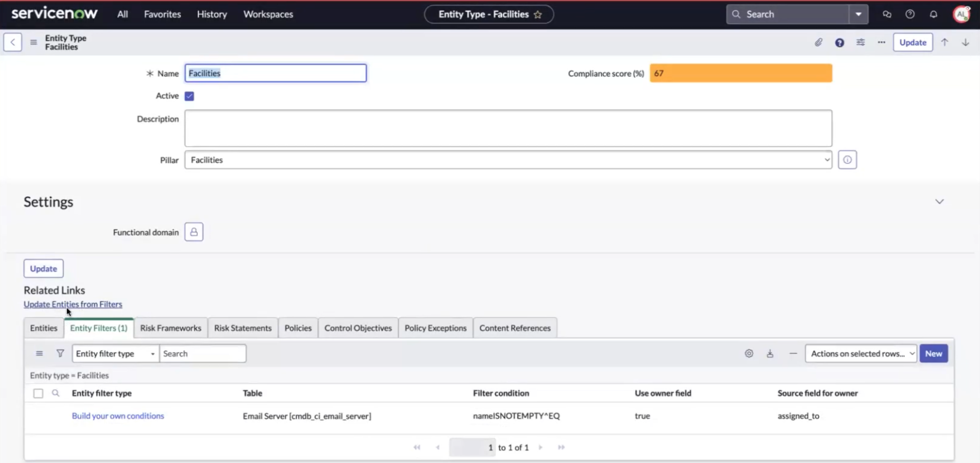Viewport: 980px width, 463px height.
Task: Open form help dark question icon
Action: [840, 42]
